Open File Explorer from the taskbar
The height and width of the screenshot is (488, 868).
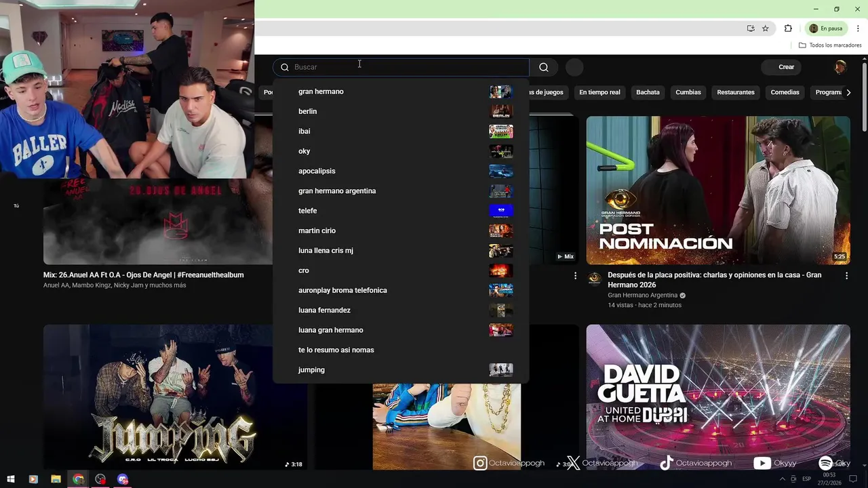tap(56, 479)
